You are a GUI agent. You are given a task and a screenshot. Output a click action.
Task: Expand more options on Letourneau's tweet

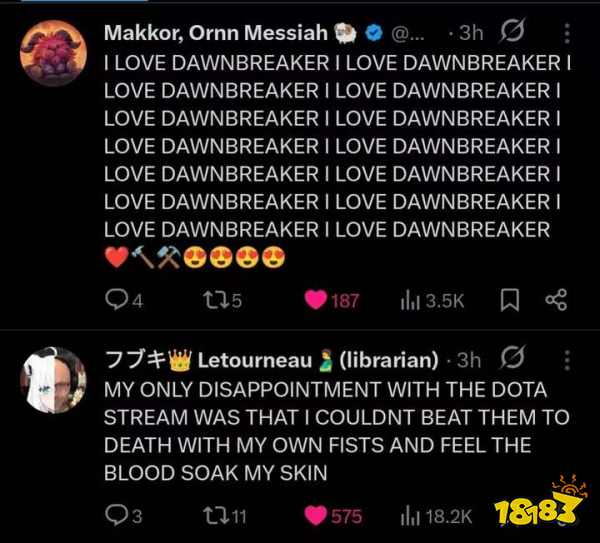coord(567,360)
